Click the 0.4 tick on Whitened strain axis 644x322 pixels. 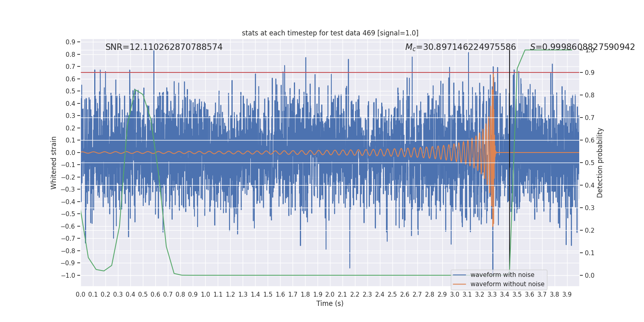pos(70,103)
